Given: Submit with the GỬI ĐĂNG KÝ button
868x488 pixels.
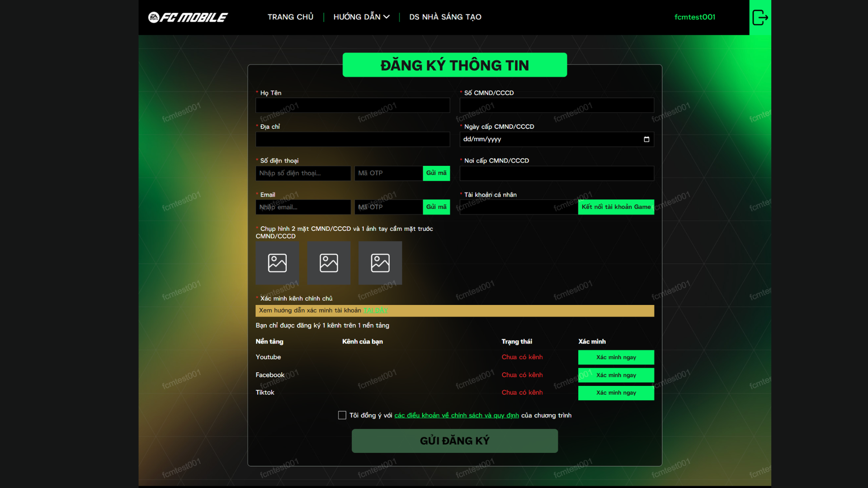Looking at the screenshot, I should pos(454,441).
